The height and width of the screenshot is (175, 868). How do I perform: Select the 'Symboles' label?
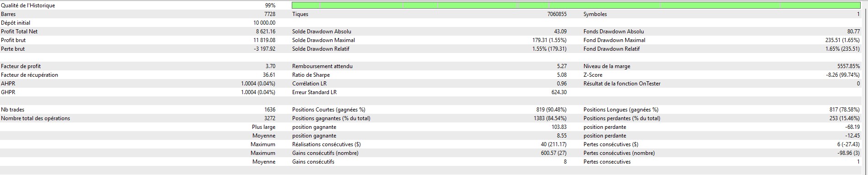coord(595,14)
